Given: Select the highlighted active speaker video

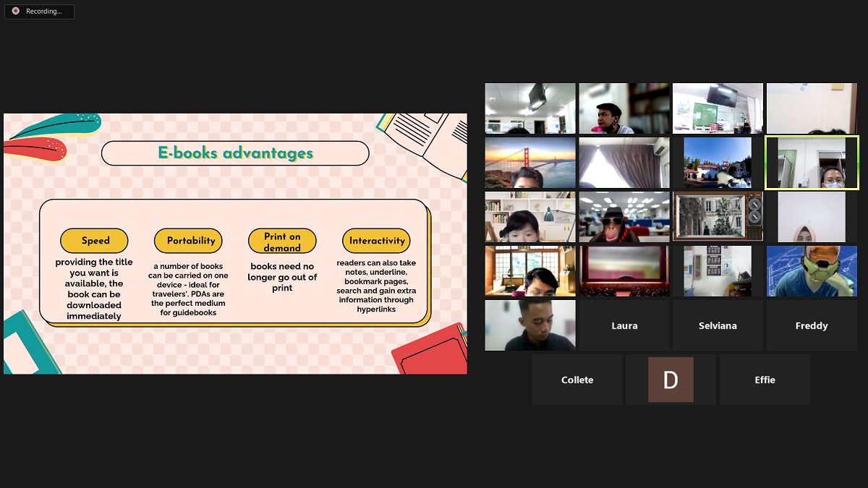Looking at the screenshot, I should (x=812, y=163).
